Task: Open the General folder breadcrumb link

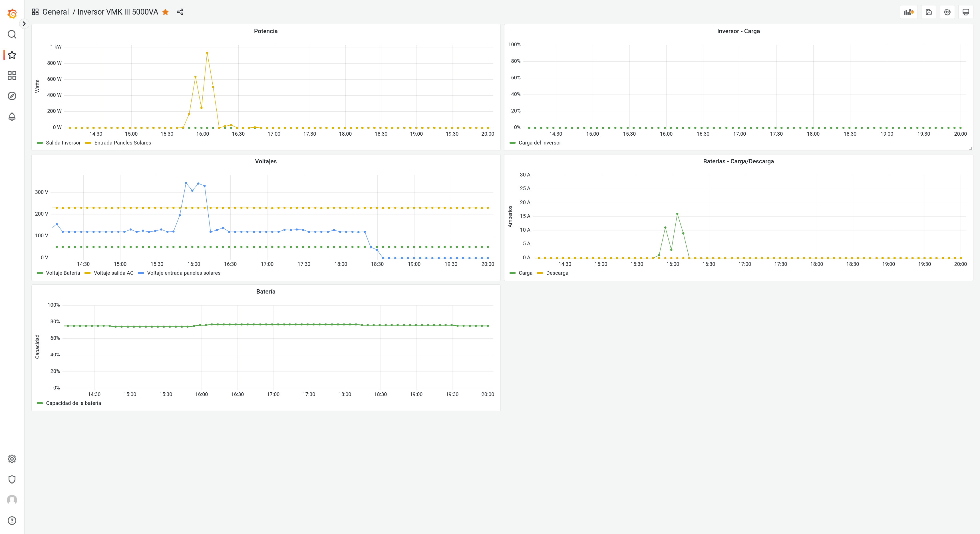Action: (x=56, y=12)
